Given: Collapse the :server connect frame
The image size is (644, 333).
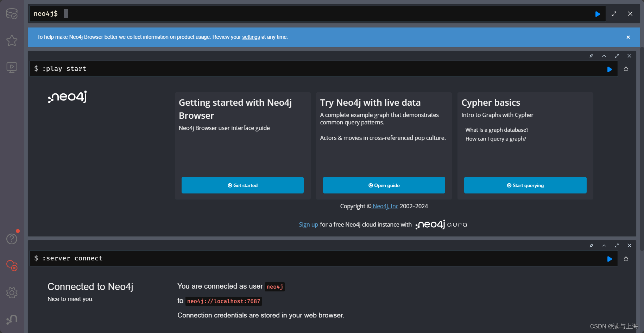Looking at the screenshot, I should click(604, 246).
